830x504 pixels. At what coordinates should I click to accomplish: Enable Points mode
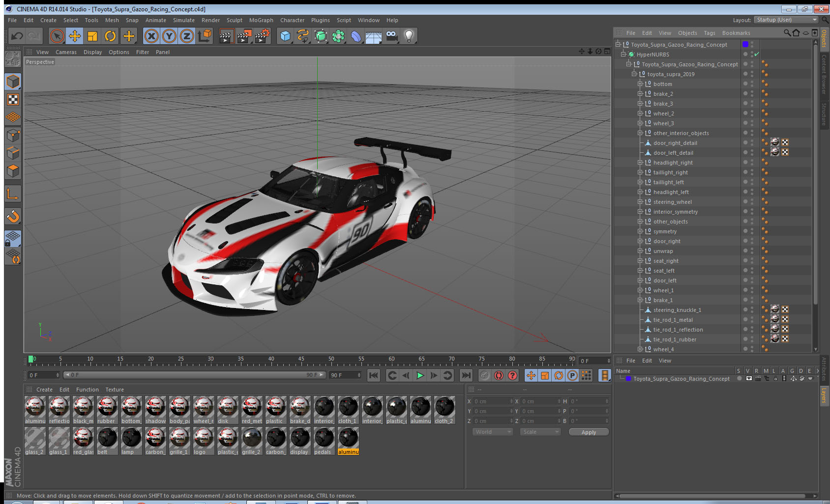coord(13,135)
